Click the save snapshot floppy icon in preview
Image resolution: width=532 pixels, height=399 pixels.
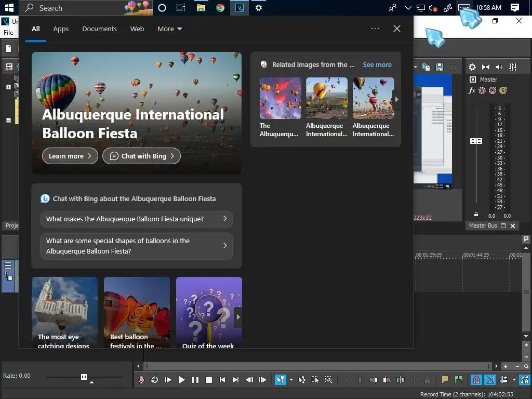coord(440,67)
